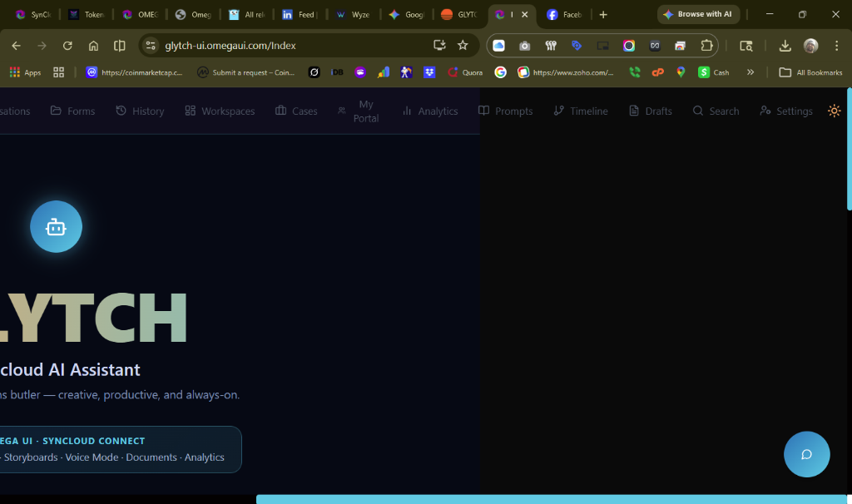Click the Browse with AI button
This screenshot has height=504, width=852.
pyautogui.click(x=698, y=14)
